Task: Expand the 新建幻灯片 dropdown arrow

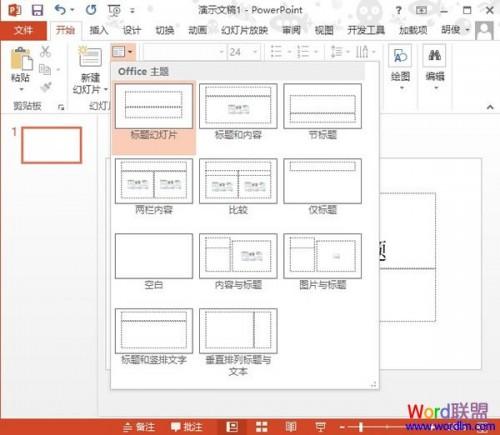Action: 106,89
